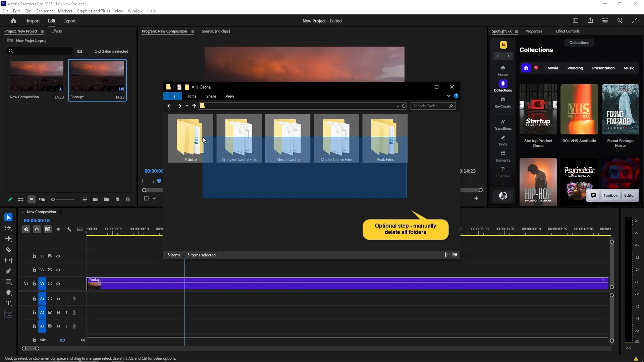
Task: Click the Add Marker icon in timeline
Action: [58, 229]
